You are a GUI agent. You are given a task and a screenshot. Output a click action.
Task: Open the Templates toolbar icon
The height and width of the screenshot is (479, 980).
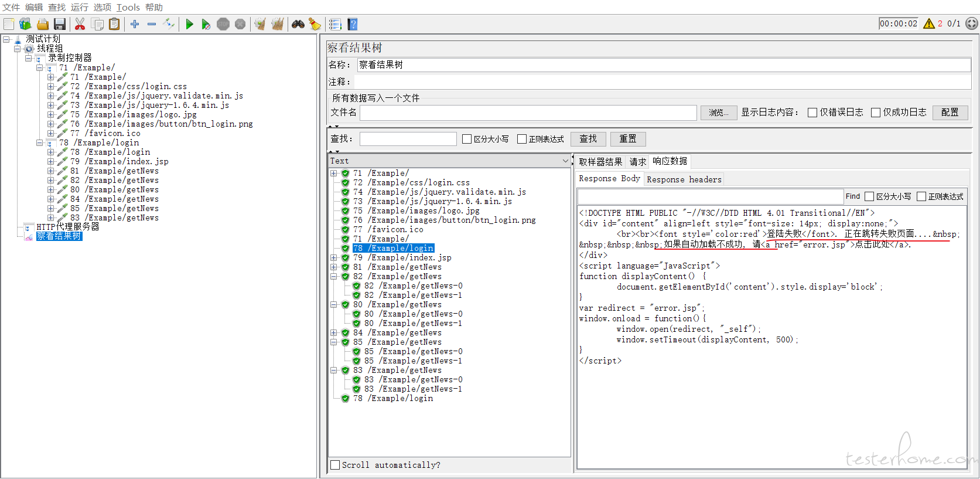[x=25, y=24]
